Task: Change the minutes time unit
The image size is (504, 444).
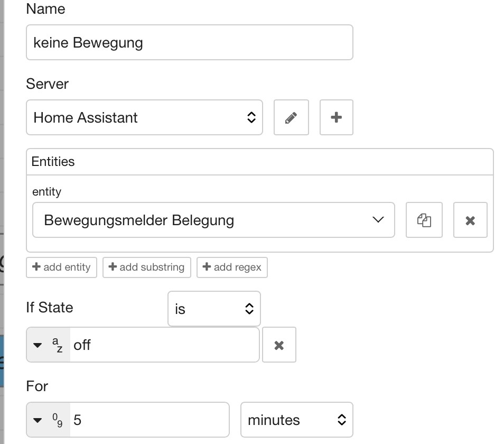Action: click(x=297, y=420)
